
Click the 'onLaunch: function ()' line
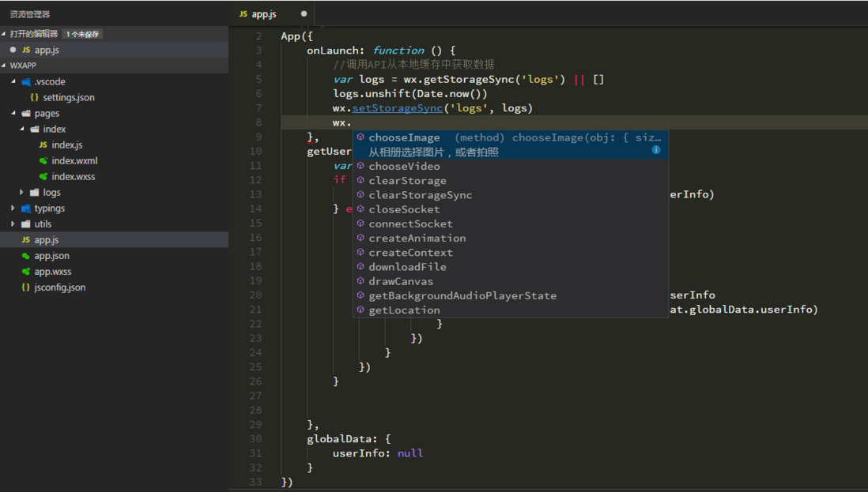pos(381,51)
